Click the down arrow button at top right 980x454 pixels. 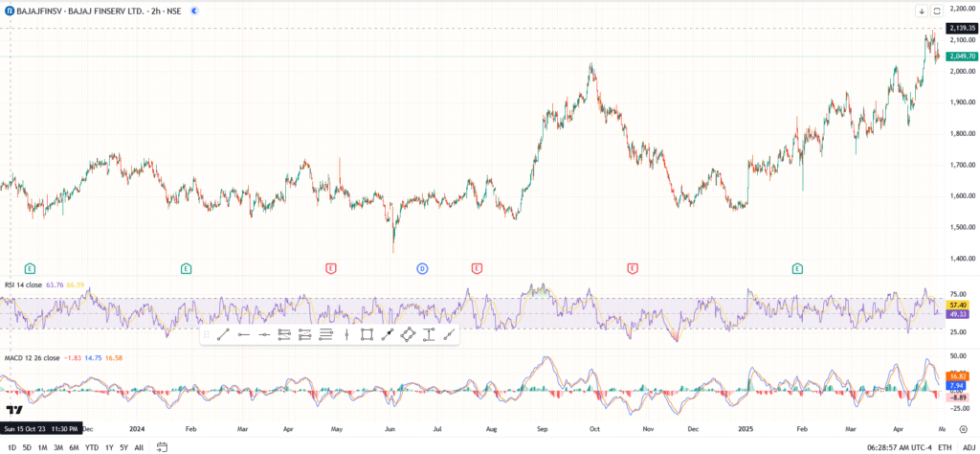click(x=922, y=11)
